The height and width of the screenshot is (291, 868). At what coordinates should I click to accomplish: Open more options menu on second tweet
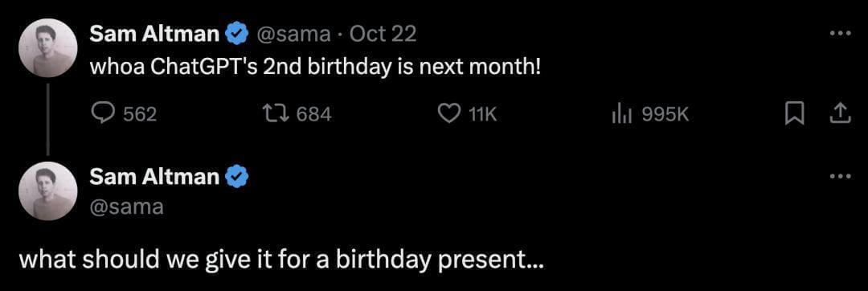pyautogui.click(x=839, y=177)
